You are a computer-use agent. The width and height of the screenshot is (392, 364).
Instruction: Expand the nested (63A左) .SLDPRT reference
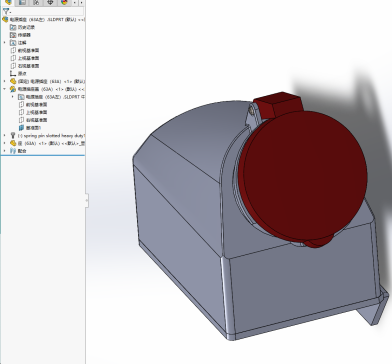pos(13,97)
